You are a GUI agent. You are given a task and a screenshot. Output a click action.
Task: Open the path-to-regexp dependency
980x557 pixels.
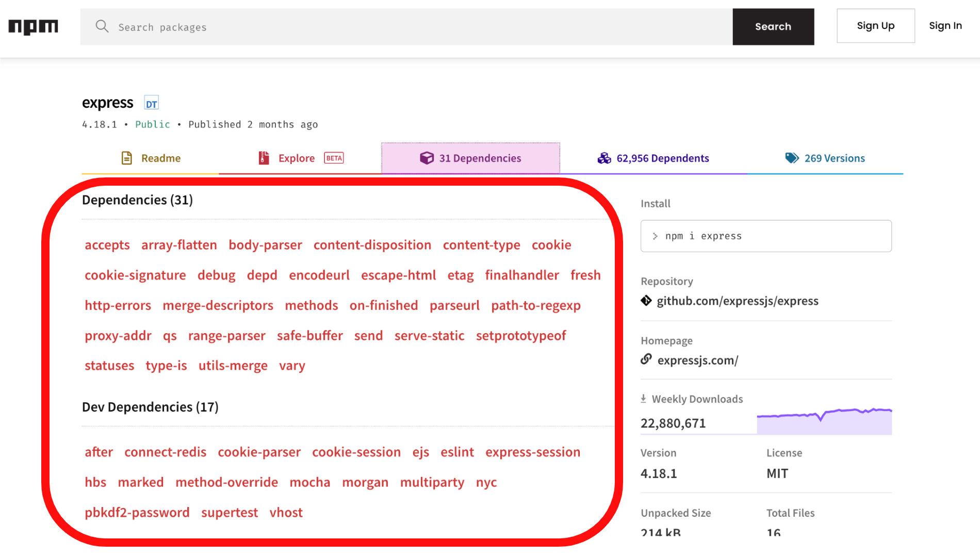pos(536,305)
